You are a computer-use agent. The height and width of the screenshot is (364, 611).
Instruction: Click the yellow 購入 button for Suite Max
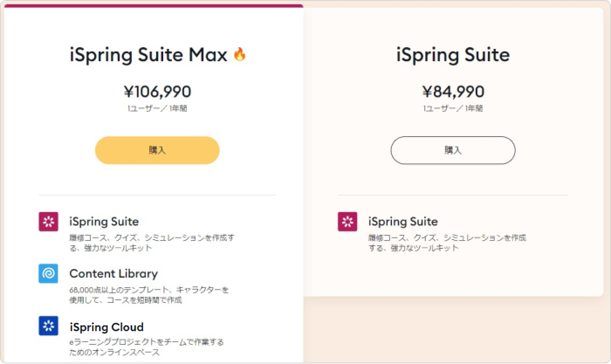(157, 150)
